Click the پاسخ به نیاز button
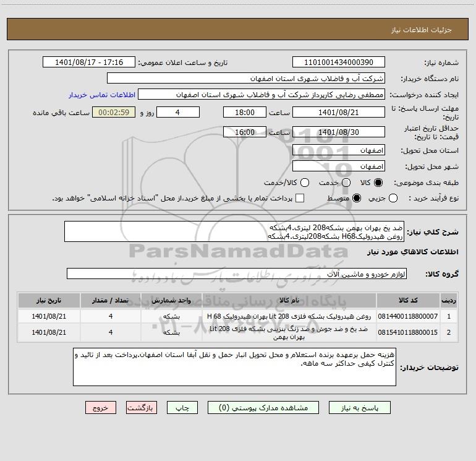476x461 pixels. 360,408
